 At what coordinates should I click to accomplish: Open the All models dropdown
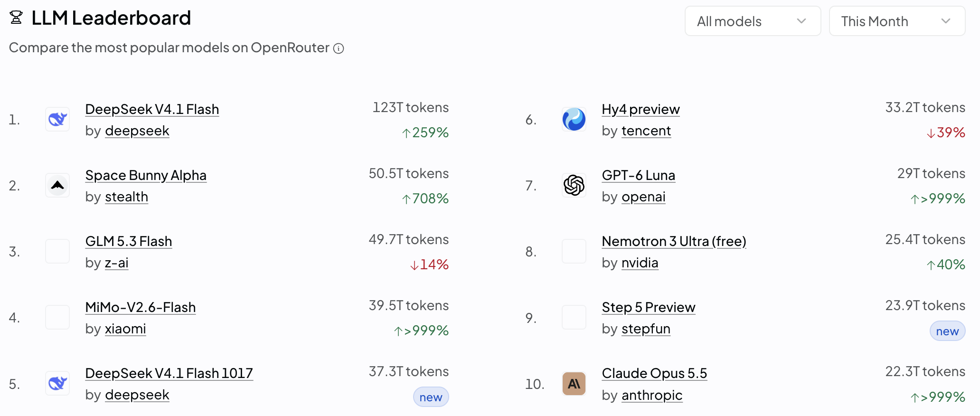coord(753,21)
